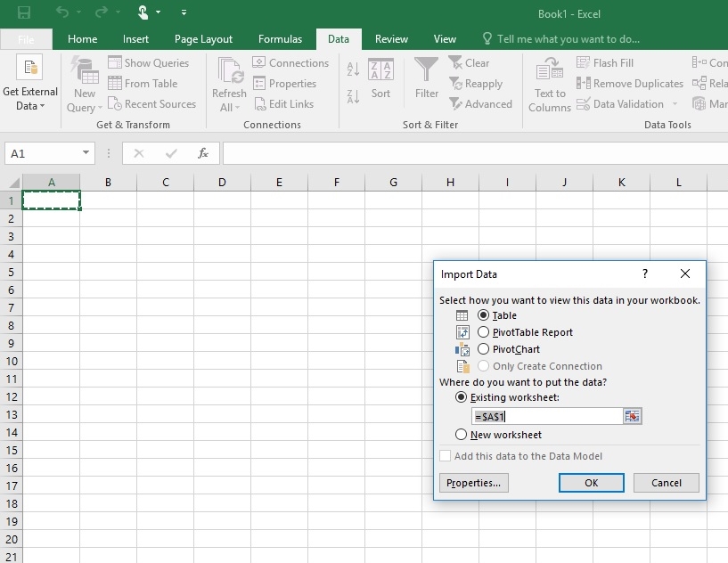
Task: Click the Get External Data icon
Action: (29, 69)
